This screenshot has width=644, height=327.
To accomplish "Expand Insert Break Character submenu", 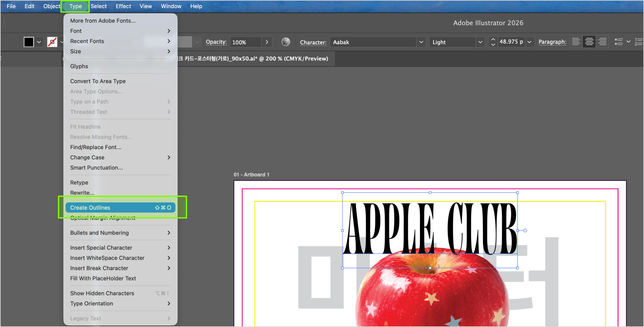I will (x=120, y=268).
